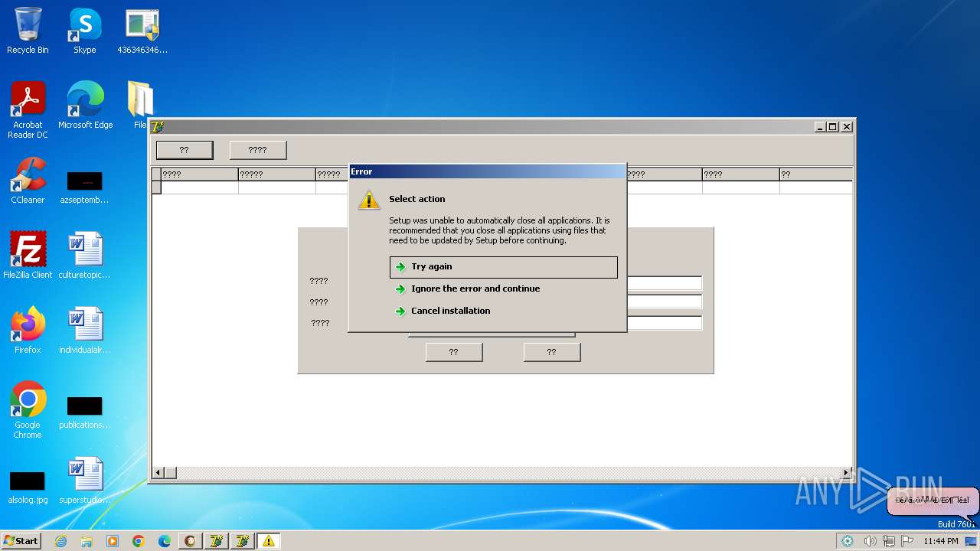Select Google Chrome desktop shortcut
The height and width of the screenshot is (551, 980).
[28, 410]
